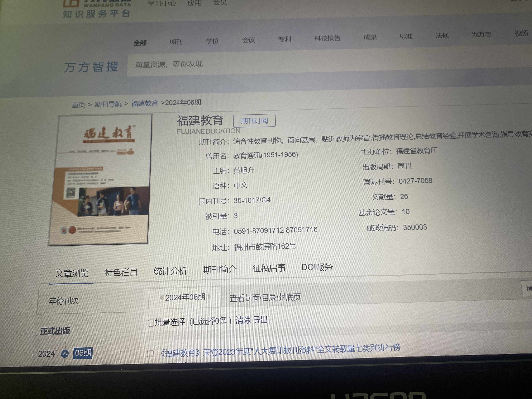532x399 pixels.
Task: Select the 学位 search category tab
Action: click(212, 41)
